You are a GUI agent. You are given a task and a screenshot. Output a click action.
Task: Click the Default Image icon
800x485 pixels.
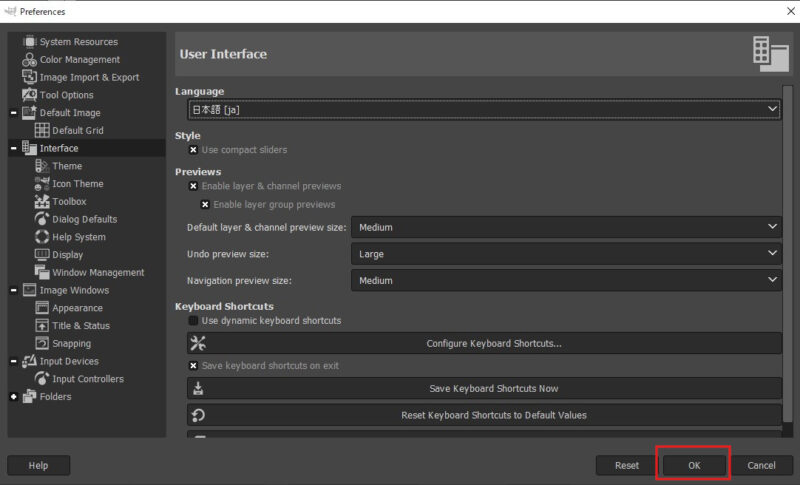30,112
